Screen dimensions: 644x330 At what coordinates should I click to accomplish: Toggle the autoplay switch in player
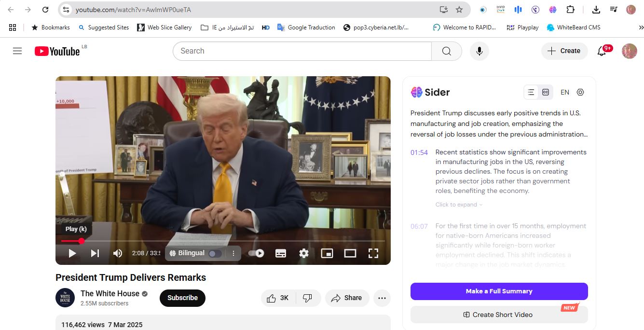(x=256, y=253)
